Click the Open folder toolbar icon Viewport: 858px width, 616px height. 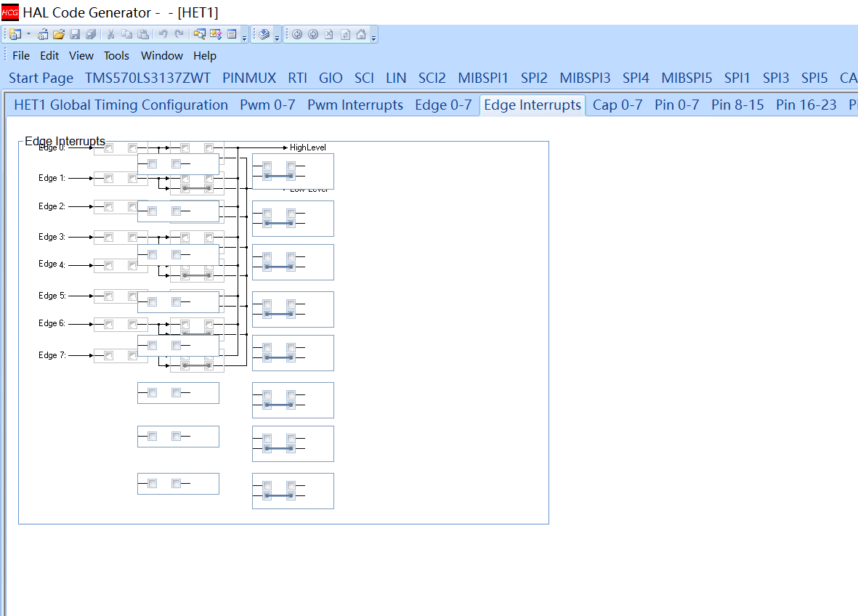pos(59,34)
